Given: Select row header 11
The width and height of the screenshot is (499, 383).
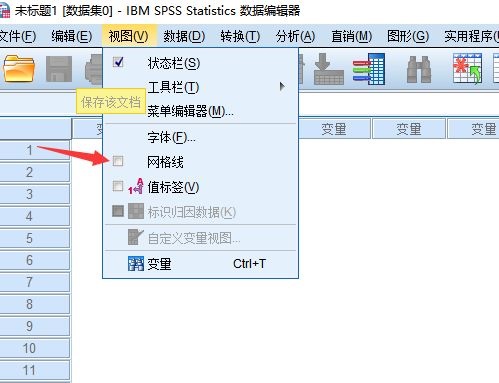Looking at the screenshot, I should (x=35, y=370).
